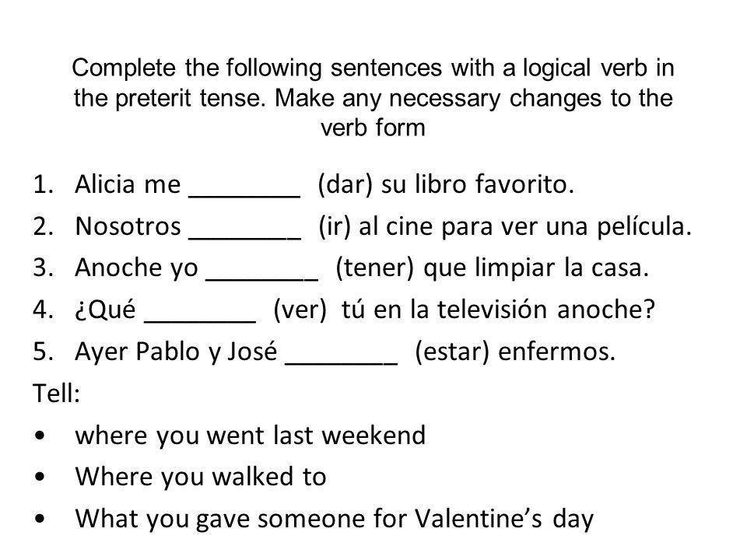Click bullet about Valentine's day gift
The width and height of the screenshot is (747, 560).
[x=335, y=519]
